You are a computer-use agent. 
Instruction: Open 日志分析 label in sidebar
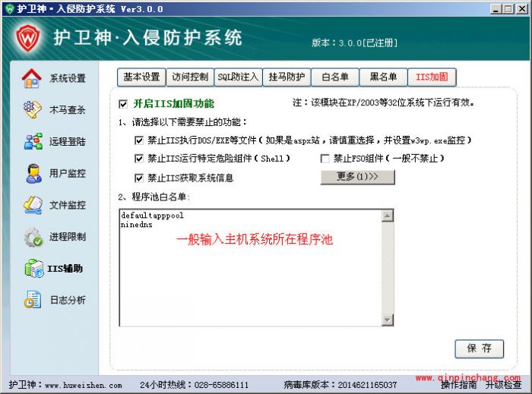(68, 300)
